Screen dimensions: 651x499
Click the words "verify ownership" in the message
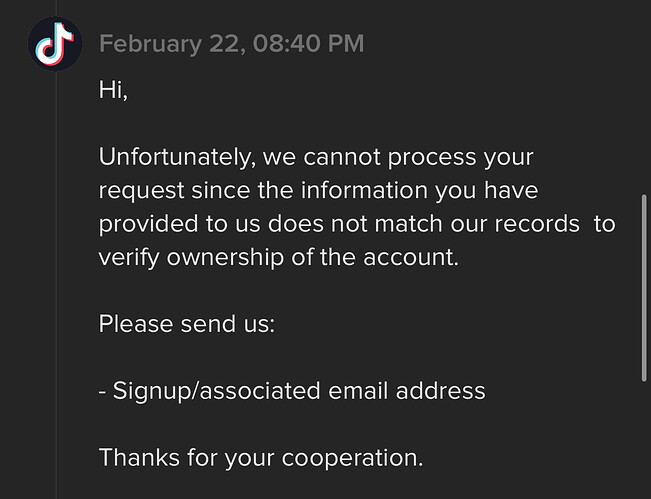192,257
